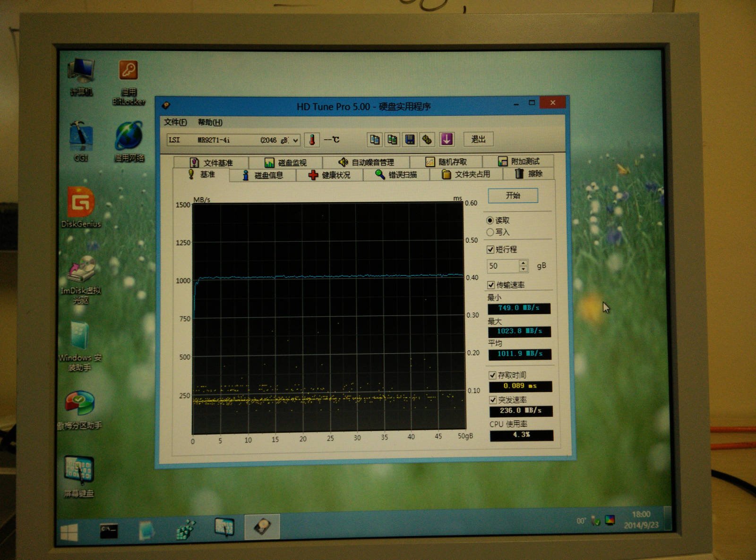This screenshot has width=756, height=560.
Task: Click the HD Tune taskbar button
Action: point(262,526)
